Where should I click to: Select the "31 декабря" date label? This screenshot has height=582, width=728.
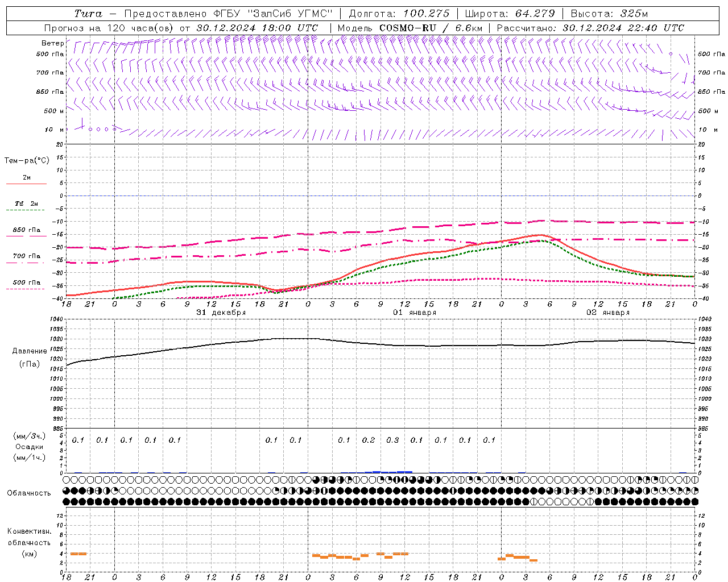pyautogui.click(x=221, y=313)
